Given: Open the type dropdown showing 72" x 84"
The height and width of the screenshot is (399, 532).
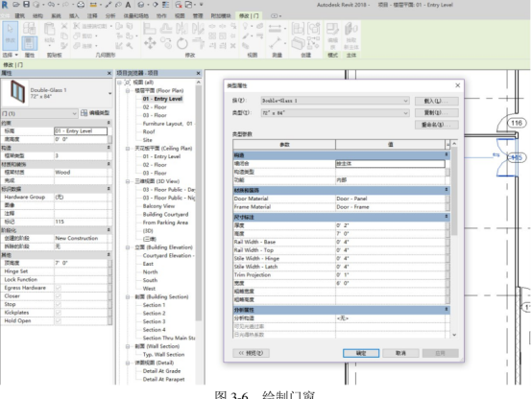Looking at the screenshot, I should 335,113.
